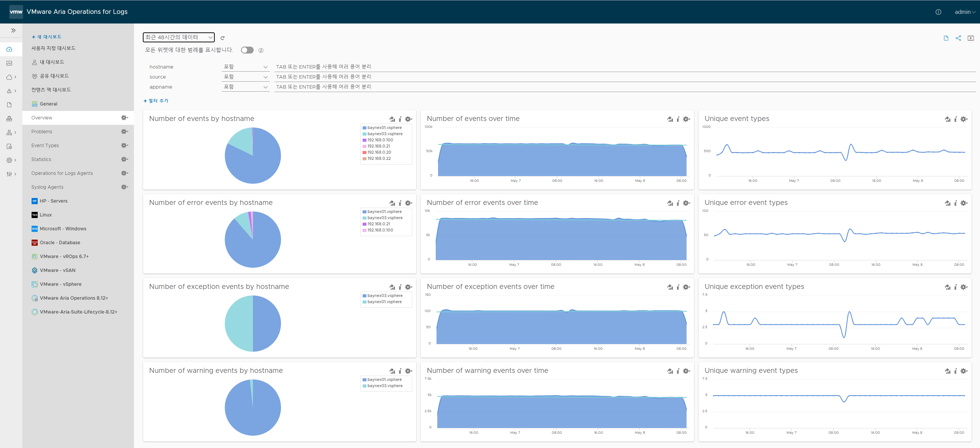Click the refresh icon beside time range
Viewport: 980px width, 448px height.
tap(222, 38)
